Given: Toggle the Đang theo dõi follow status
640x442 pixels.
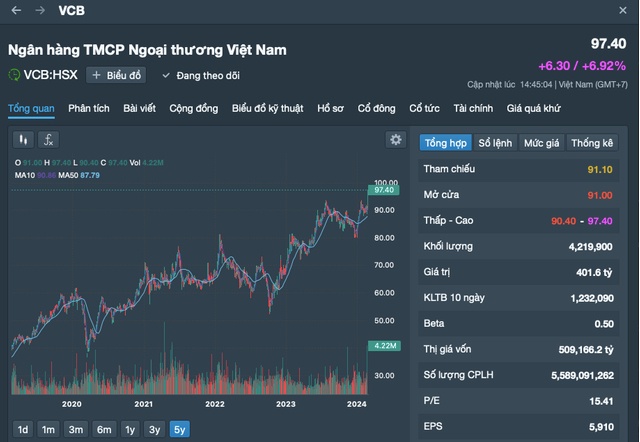Looking at the screenshot, I should point(201,76).
